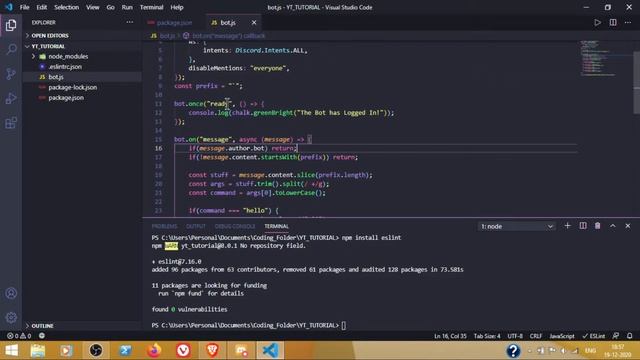Image resolution: width=640 pixels, height=360 pixels.
Task: Switch to the package.json editor tab
Action: 174,23
